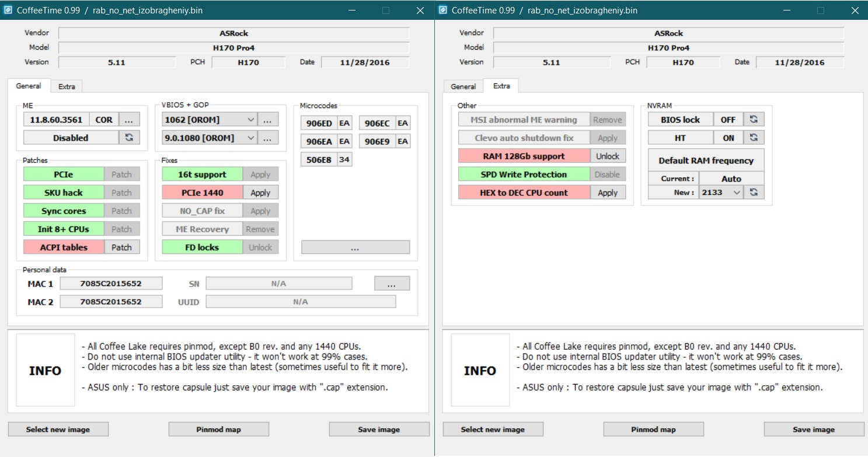The height and width of the screenshot is (457, 868).
Task: Click the Current RAM frequency Auto value
Action: point(731,179)
